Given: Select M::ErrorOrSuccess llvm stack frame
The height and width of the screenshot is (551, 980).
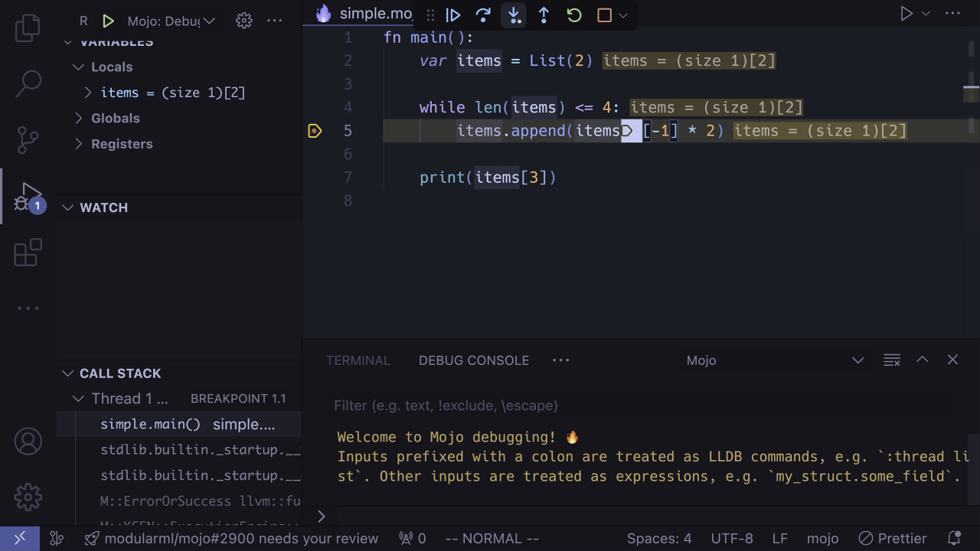Looking at the screenshot, I should tap(179, 501).
